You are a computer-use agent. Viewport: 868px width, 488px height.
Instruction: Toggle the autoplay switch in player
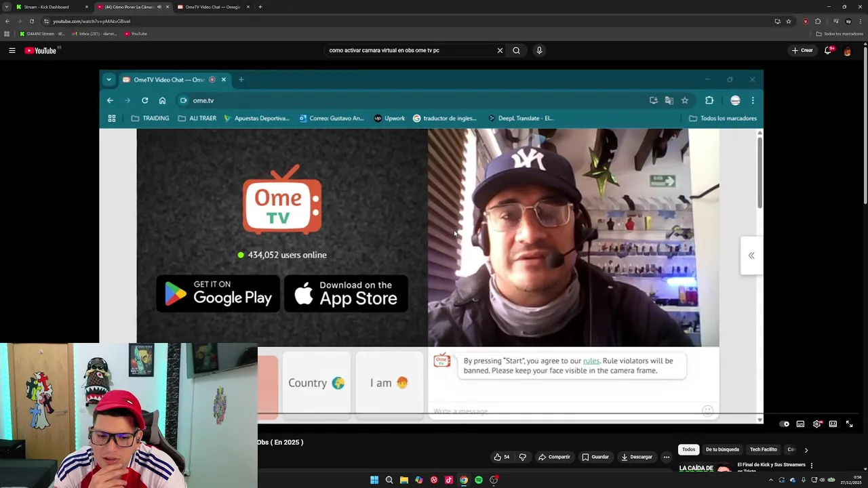[784, 424]
